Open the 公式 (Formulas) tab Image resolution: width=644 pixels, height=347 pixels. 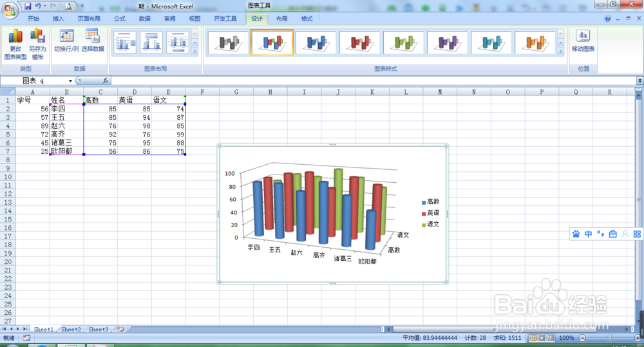[x=120, y=19]
